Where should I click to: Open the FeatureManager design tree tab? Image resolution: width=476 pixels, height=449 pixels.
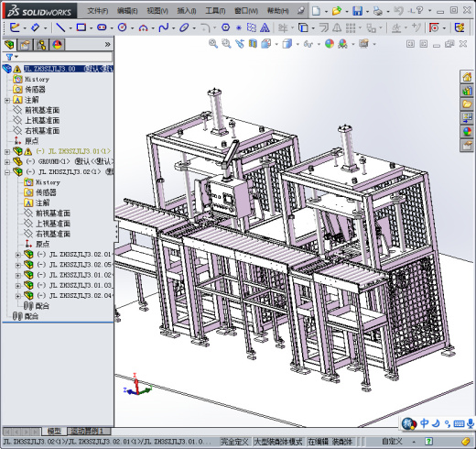point(9,45)
